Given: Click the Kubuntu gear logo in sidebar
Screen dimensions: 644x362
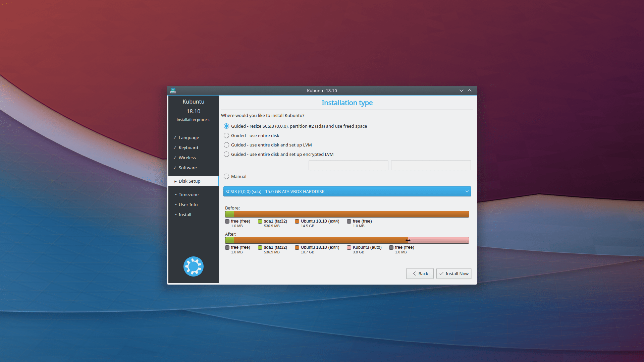Looking at the screenshot, I should 194,266.
